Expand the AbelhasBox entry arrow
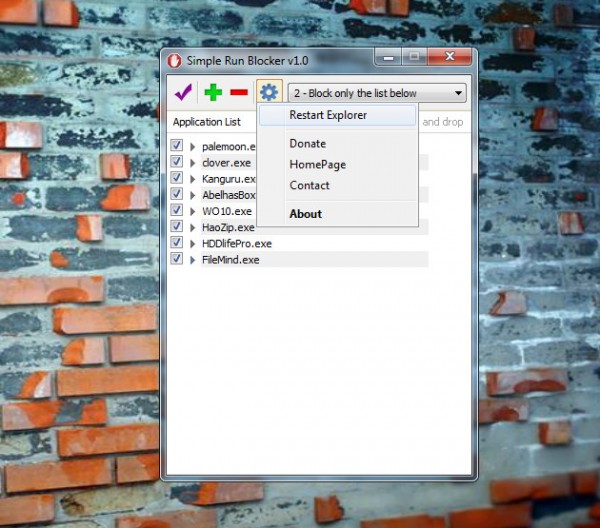This screenshot has height=528, width=600. [192, 195]
